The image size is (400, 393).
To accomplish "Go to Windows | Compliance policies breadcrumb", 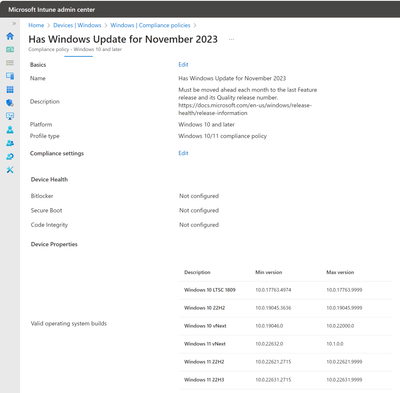I will click(150, 25).
